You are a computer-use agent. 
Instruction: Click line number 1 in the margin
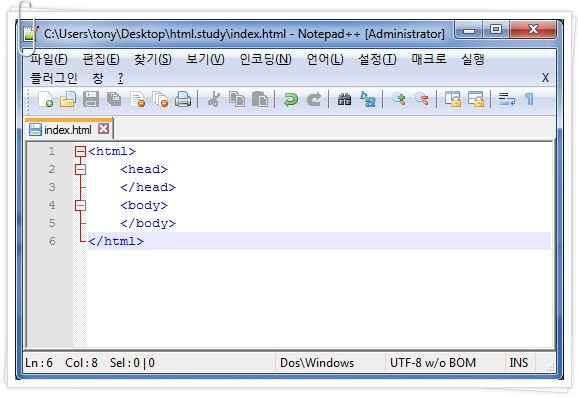tap(52, 151)
